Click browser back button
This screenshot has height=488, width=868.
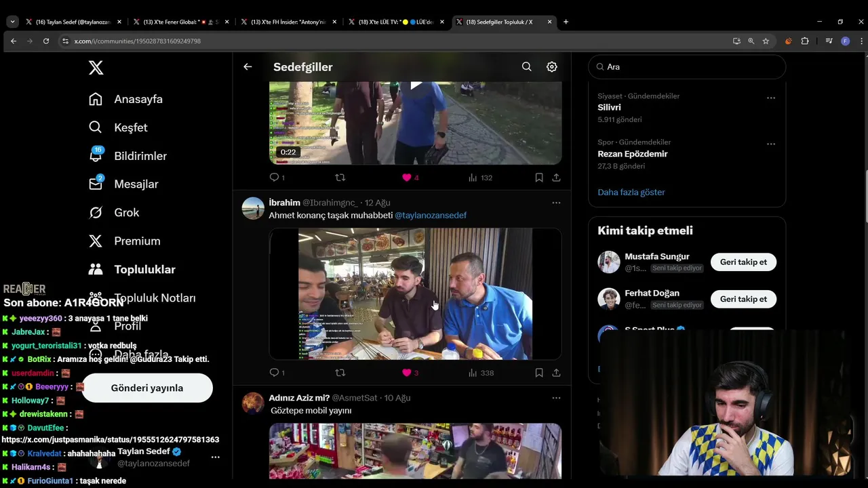(14, 41)
